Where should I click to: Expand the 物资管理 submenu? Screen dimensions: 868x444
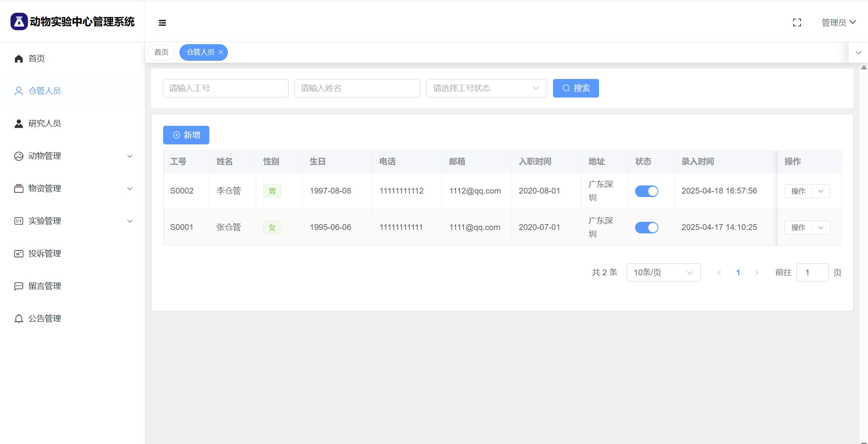coord(73,189)
